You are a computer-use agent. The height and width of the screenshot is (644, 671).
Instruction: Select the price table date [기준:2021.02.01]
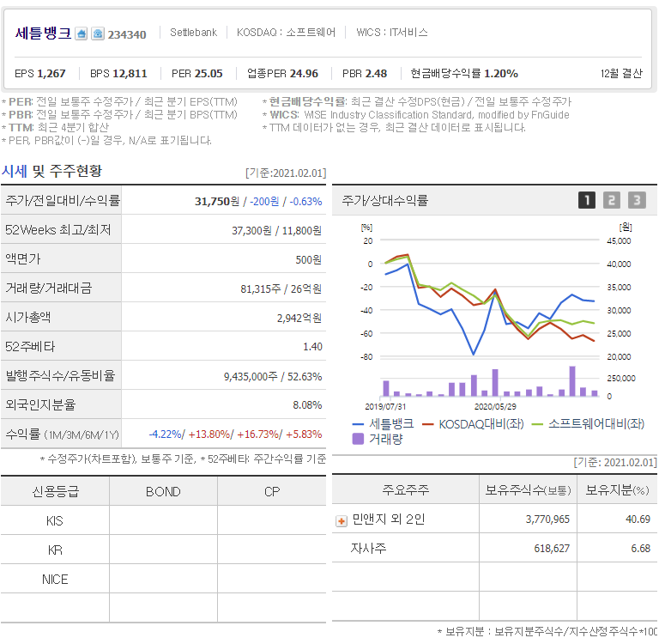286,173
